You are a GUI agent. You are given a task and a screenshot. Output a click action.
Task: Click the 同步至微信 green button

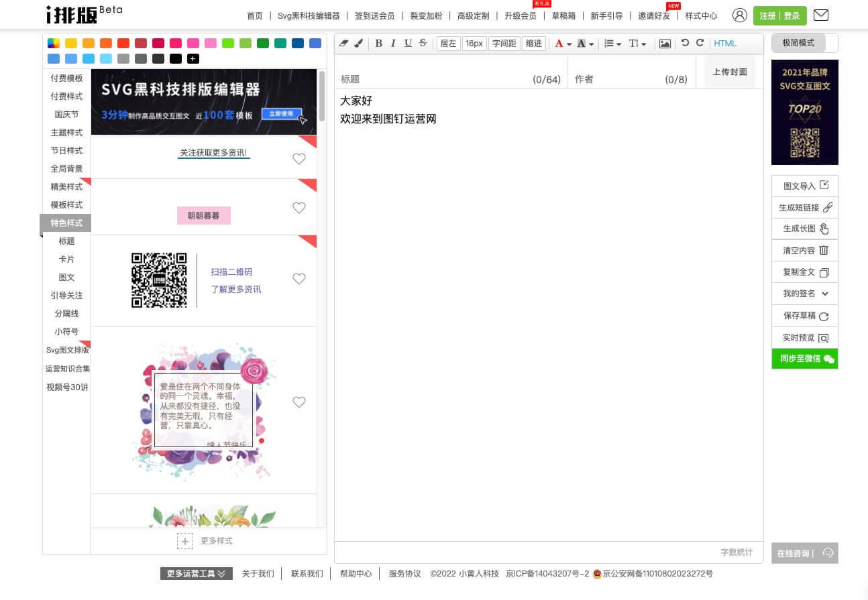coord(805,359)
